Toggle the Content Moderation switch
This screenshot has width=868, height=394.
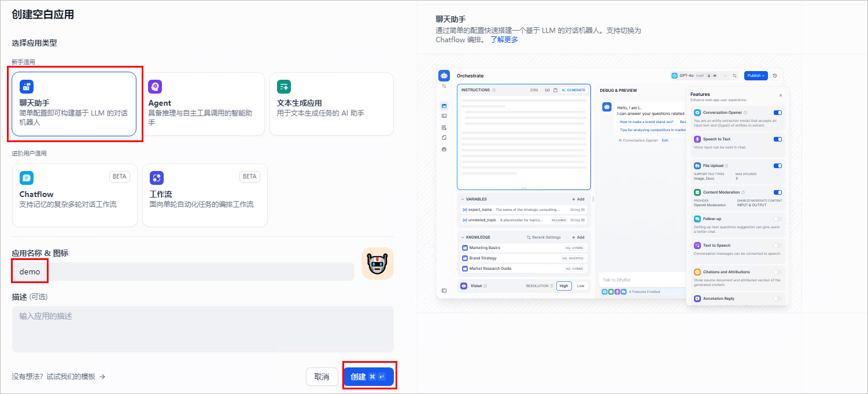coord(778,192)
